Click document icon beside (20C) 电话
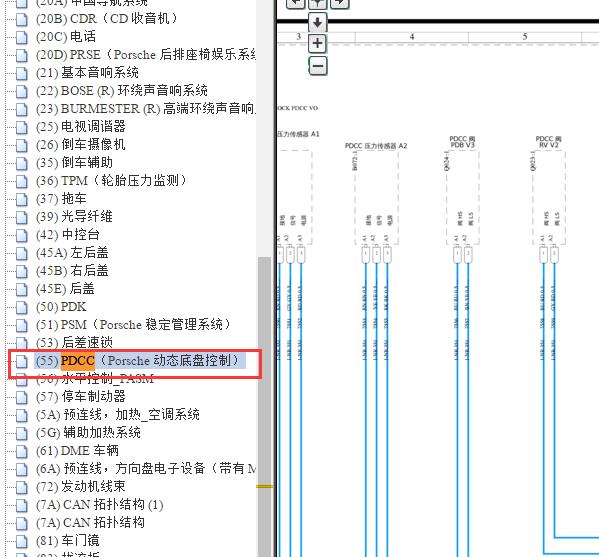Image resolution: width=599 pixels, height=557 pixels. point(22,37)
